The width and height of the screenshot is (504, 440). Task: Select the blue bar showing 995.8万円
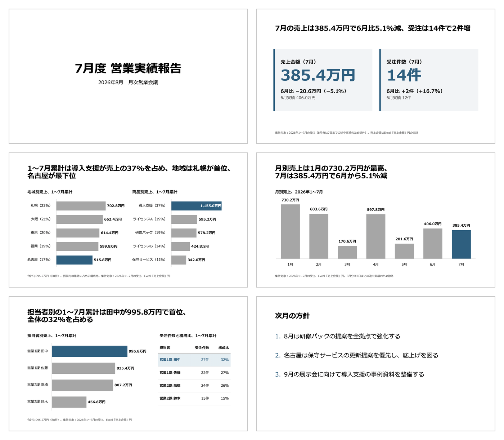click(x=90, y=351)
